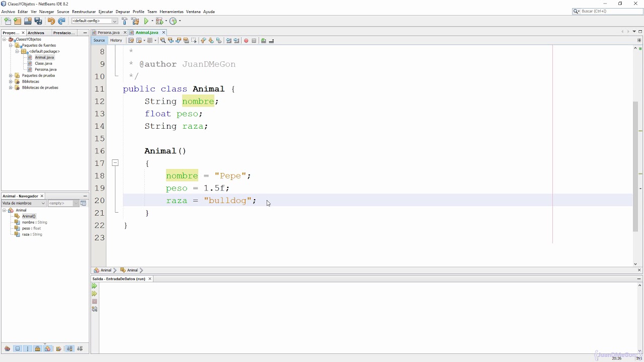Switch to the Persona.java editor tab
644x362 pixels.
pos(109,33)
